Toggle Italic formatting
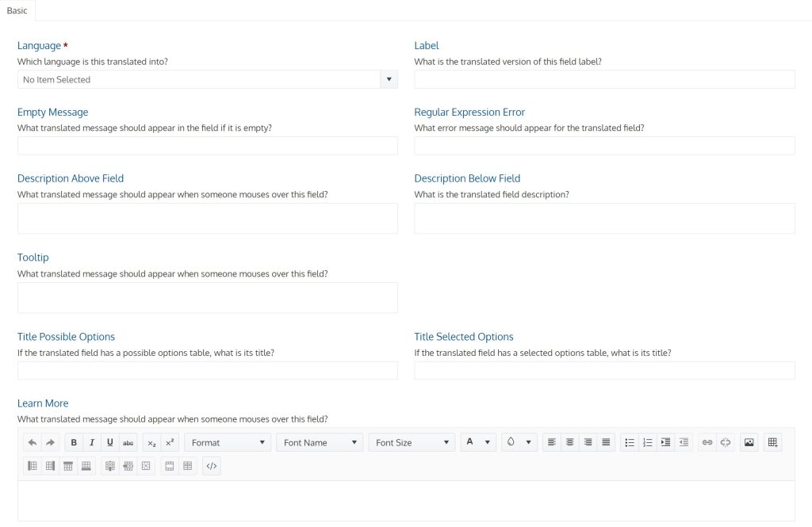Viewport: 812px width, 527px height. [92, 443]
